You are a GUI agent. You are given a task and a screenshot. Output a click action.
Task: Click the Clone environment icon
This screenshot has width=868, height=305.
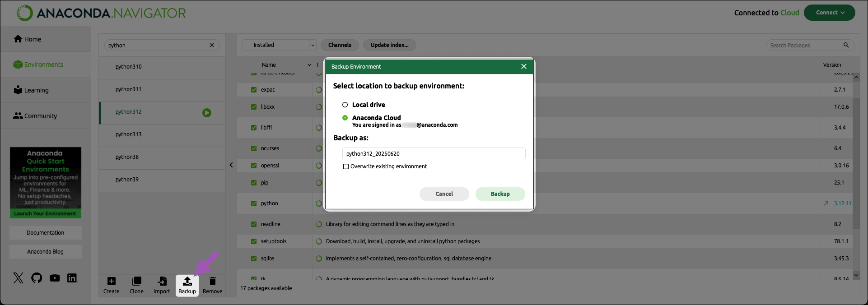pyautogui.click(x=137, y=282)
